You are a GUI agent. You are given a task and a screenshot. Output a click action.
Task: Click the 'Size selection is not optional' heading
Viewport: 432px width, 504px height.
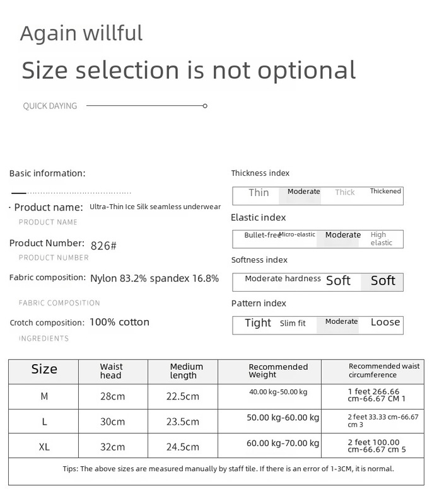[189, 70]
